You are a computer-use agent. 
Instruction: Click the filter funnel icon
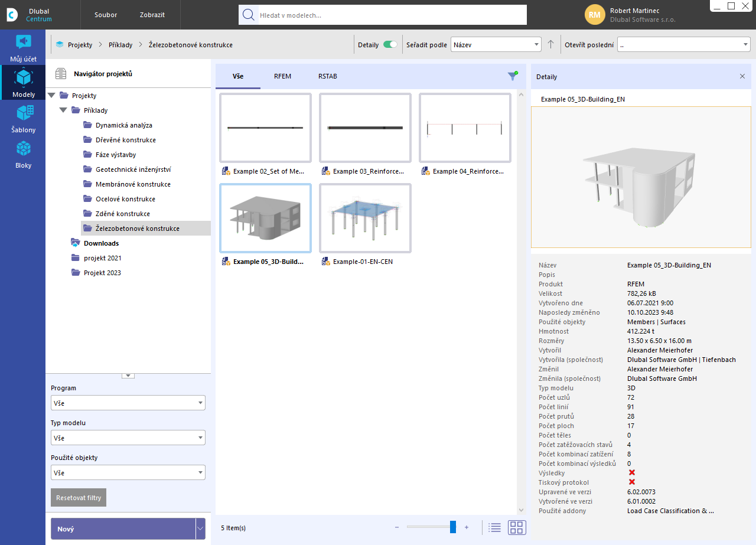tap(513, 76)
